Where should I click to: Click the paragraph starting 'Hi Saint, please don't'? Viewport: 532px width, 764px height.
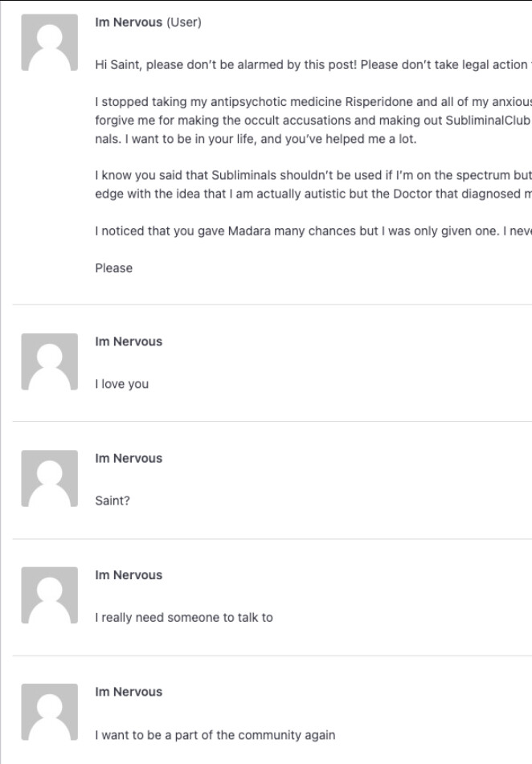[313, 65]
